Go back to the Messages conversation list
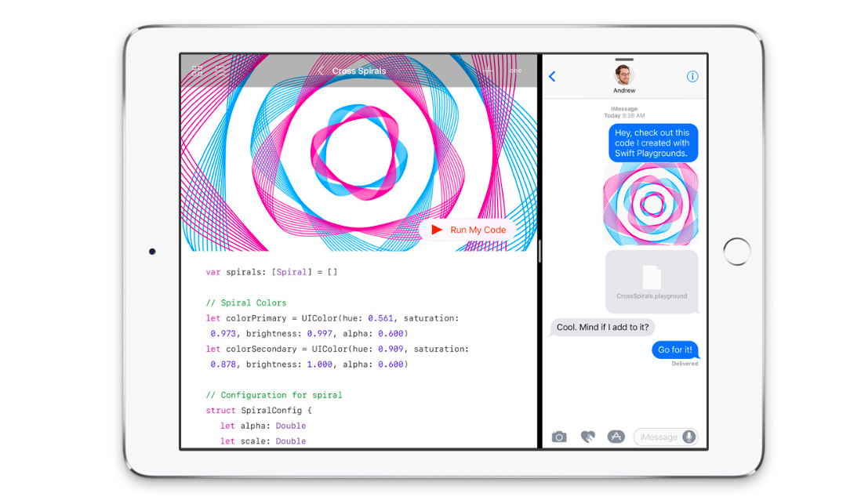Screen dimensions: 861x504 (552, 76)
